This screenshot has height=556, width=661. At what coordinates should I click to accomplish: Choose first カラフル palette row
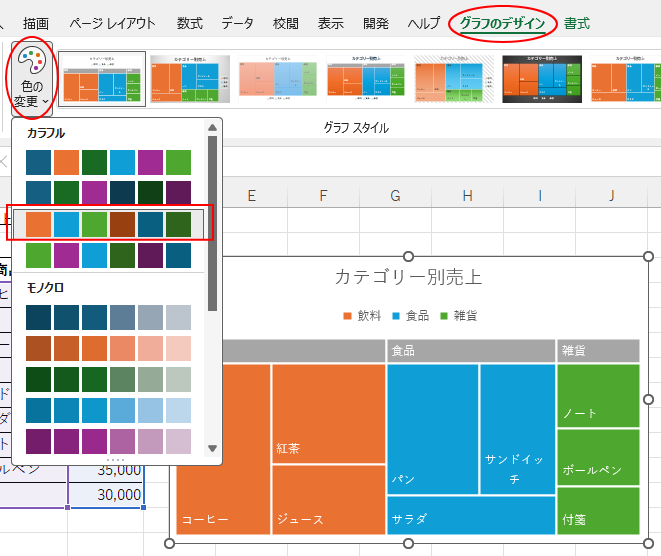(108, 162)
